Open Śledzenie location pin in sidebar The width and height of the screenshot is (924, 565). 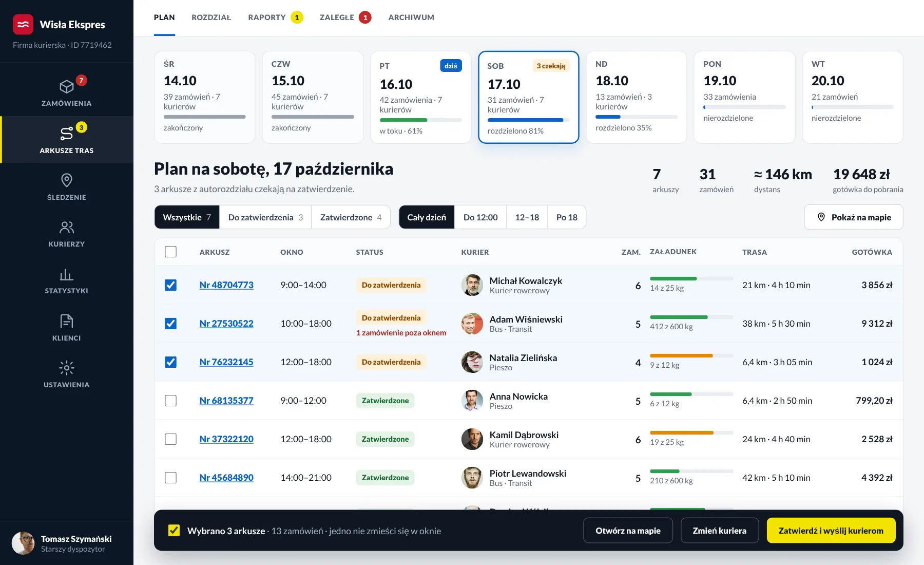pos(67,180)
